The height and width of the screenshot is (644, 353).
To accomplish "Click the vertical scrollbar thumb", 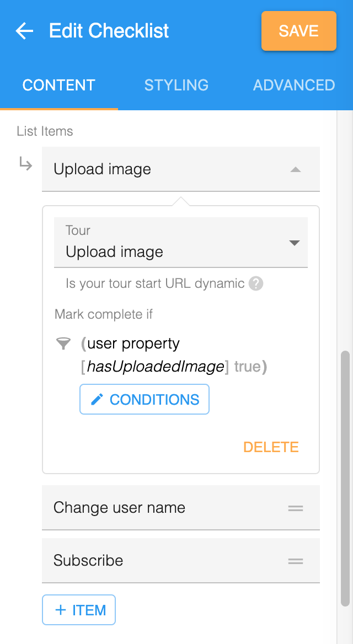I will [x=345, y=479].
